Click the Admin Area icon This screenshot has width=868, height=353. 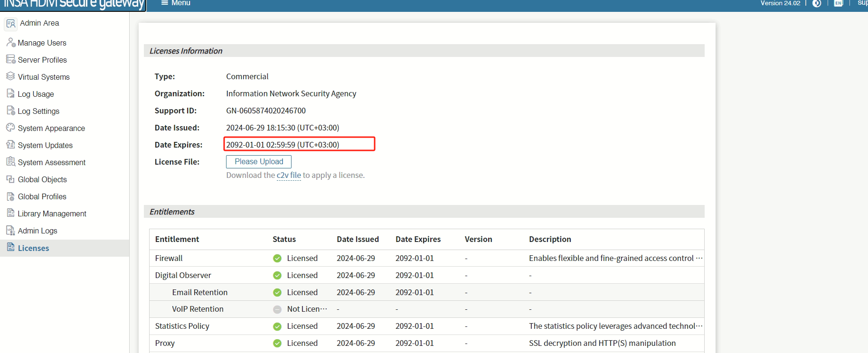tap(11, 23)
